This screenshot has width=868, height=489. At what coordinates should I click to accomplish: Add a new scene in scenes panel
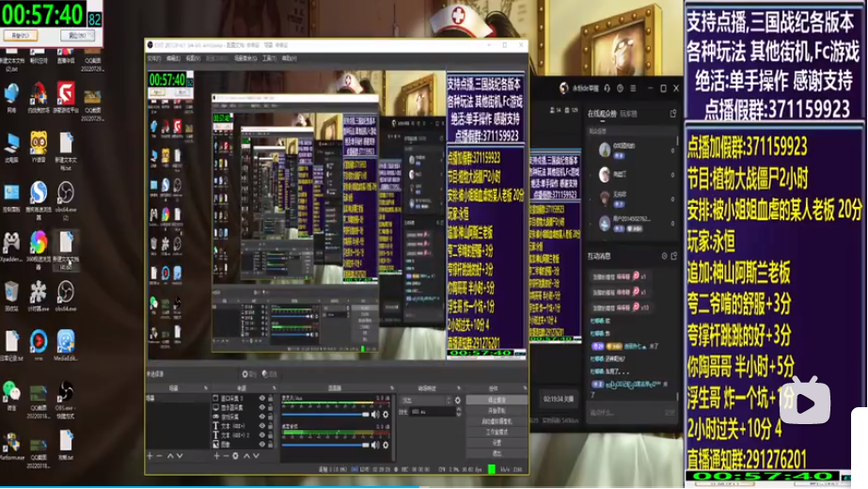click(150, 456)
